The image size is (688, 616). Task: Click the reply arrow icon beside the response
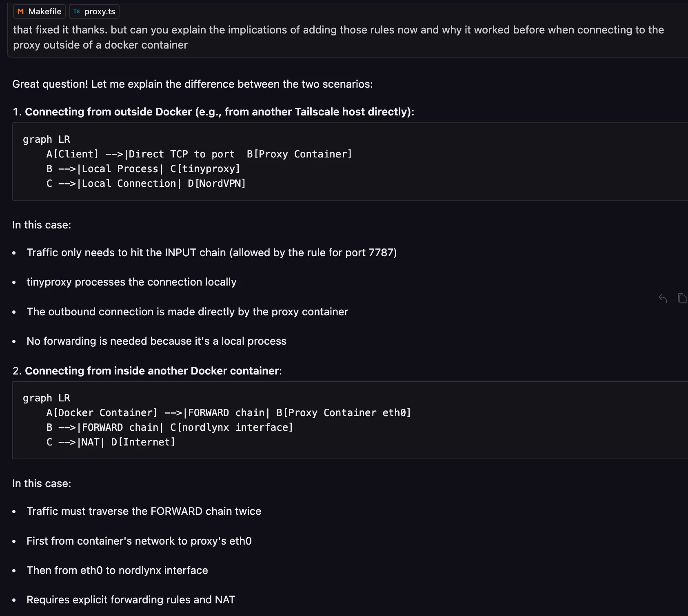[x=663, y=299]
